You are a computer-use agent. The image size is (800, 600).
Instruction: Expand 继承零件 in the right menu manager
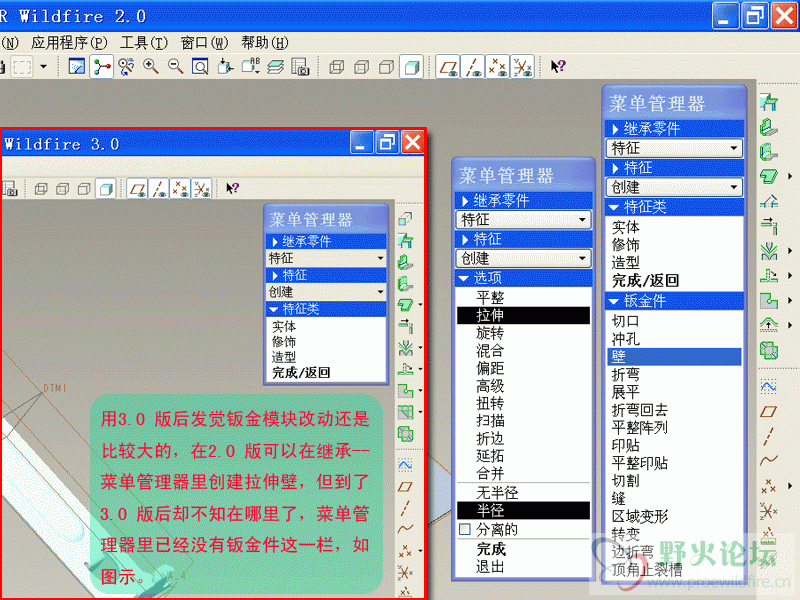pyautogui.click(x=674, y=129)
